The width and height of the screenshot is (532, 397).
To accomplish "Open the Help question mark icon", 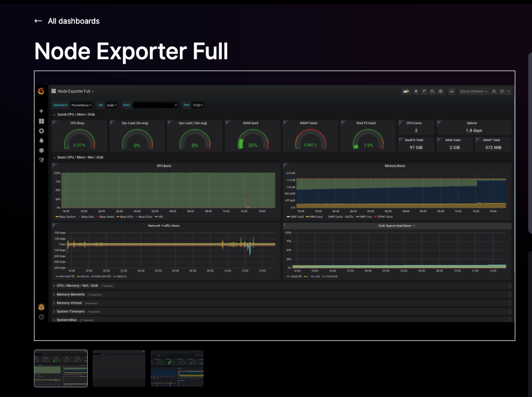I will (x=41, y=317).
